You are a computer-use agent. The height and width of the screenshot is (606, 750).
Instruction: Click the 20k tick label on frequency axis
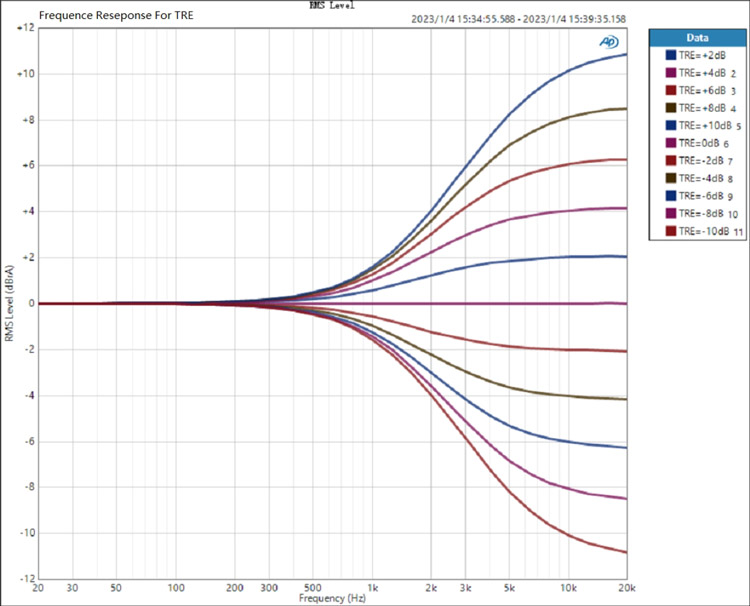coord(627,588)
